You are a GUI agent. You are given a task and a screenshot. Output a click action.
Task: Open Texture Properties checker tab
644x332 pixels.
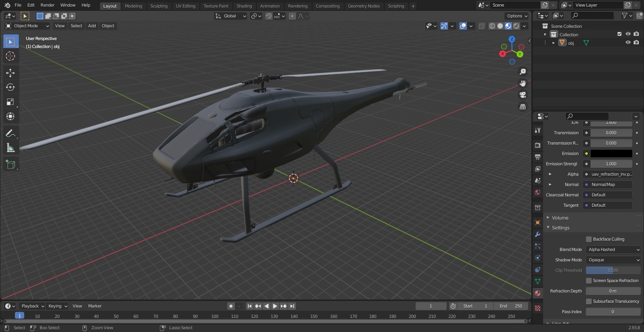coord(537,308)
